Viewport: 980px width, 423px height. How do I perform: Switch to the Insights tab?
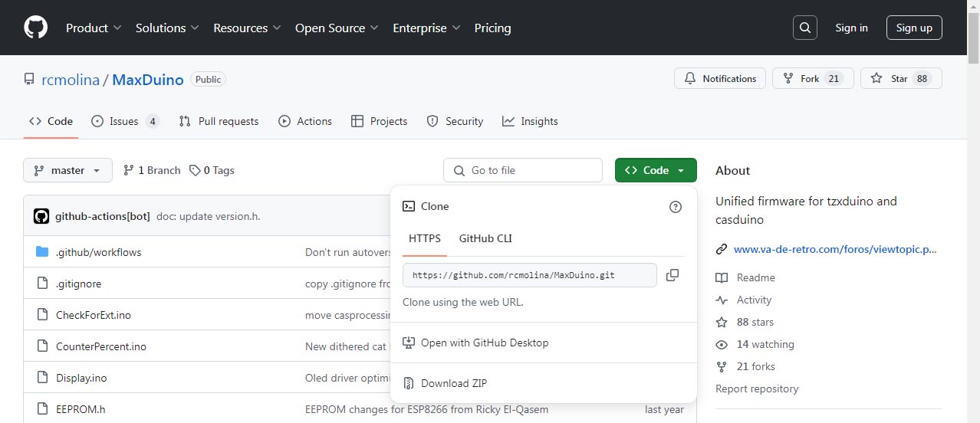pyautogui.click(x=530, y=121)
